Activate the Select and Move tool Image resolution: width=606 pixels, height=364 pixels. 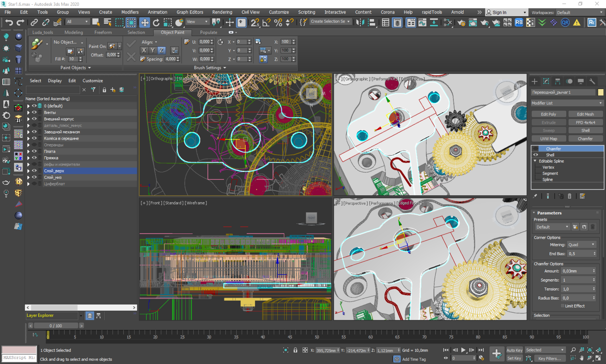pyautogui.click(x=145, y=23)
